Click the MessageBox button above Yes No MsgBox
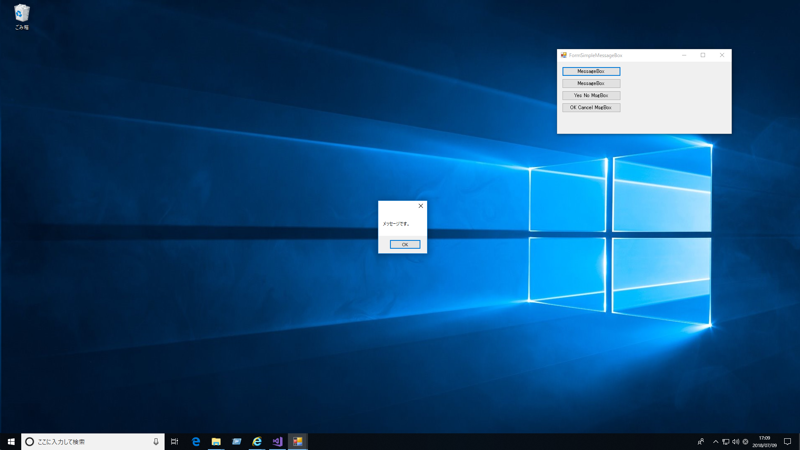 coord(591,83)
